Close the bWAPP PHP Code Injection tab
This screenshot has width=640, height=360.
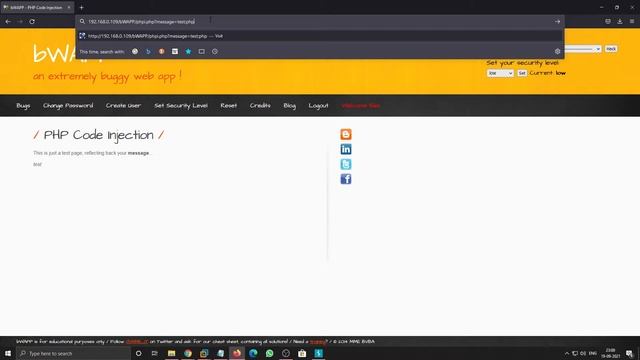click(x=69, y=7)
